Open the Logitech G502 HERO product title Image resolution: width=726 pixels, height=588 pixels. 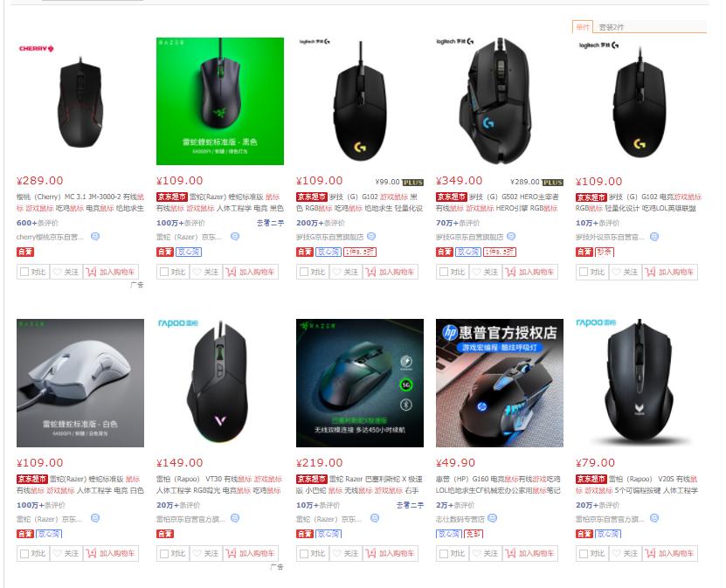click(x=499, y=203)
